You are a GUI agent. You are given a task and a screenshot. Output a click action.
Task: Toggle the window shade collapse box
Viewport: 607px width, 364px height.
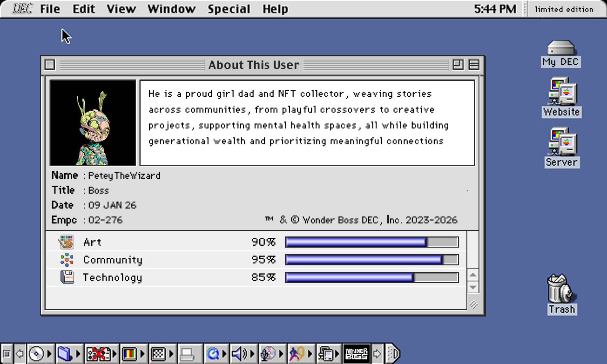[x=474, y=65]
